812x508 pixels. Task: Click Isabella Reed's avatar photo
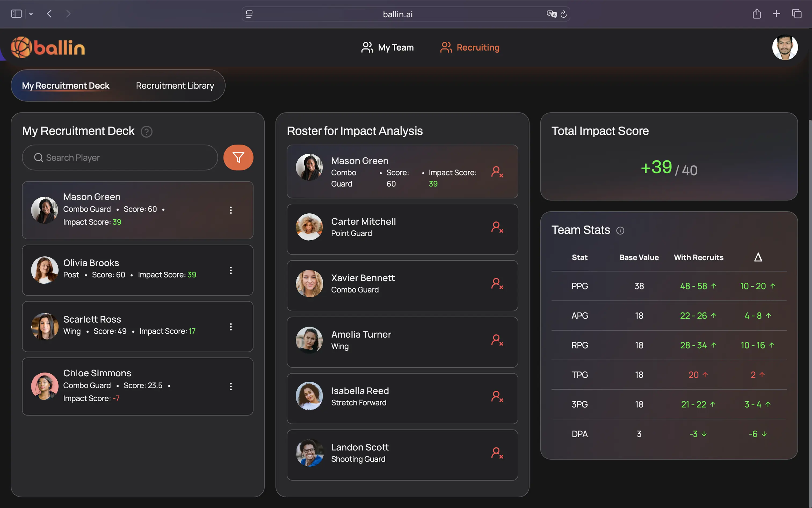click(x=309, y=396)
